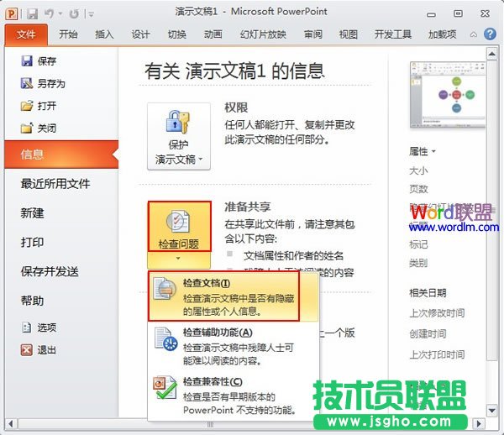Open the 属性 properties dropdown
The image size is (504, 435).
[422, 151]
